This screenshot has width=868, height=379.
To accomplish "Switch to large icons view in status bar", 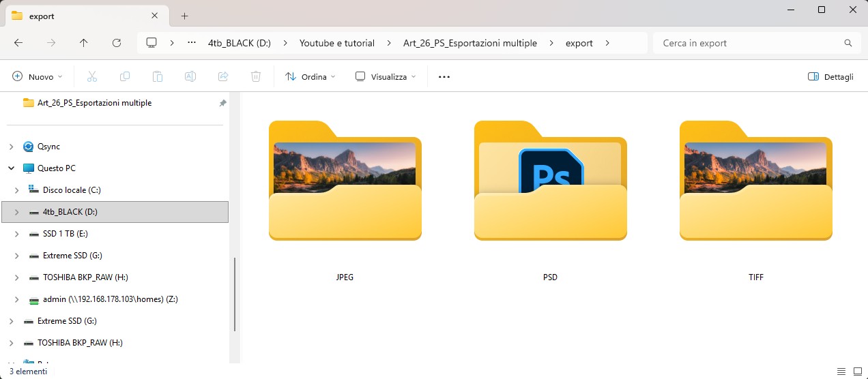I will (856, 372).
